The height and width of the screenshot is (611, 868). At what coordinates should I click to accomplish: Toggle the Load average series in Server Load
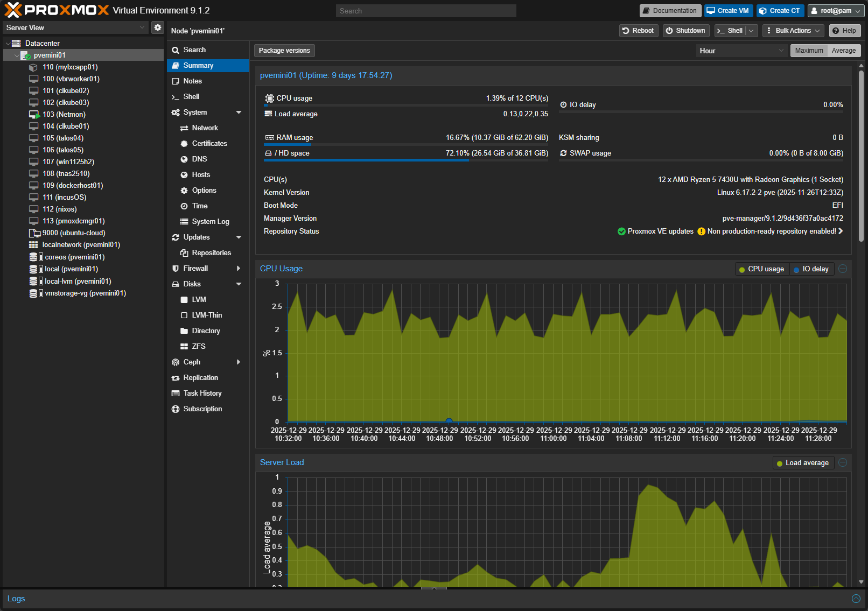click(803, 462)
